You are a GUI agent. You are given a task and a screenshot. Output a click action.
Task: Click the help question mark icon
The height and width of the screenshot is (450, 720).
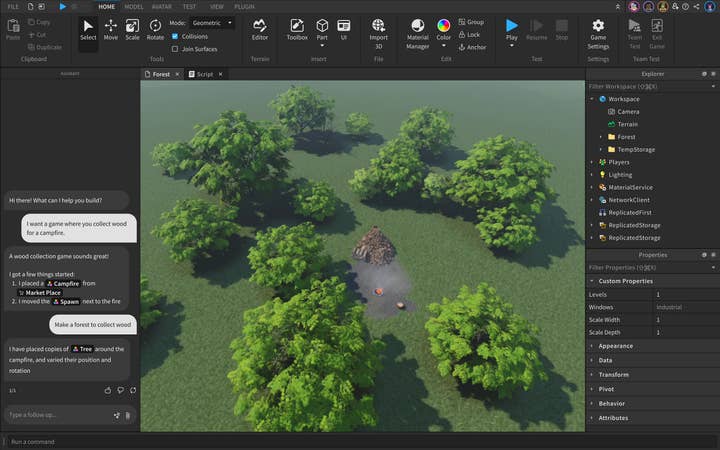[x=686, y=6]
